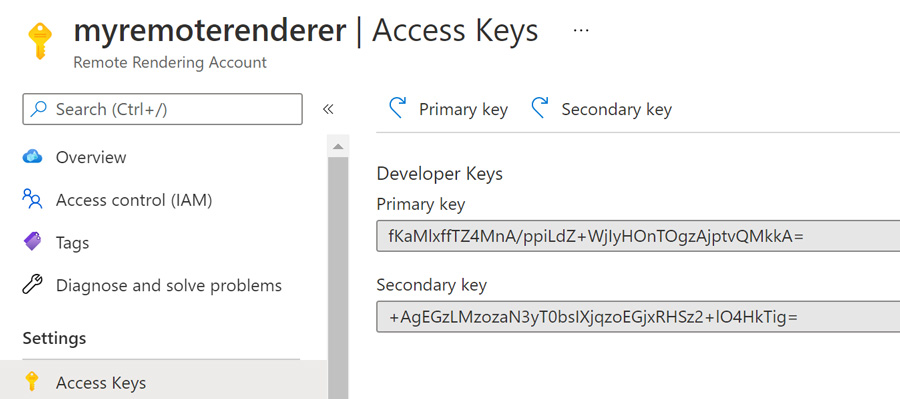Regenerate the Primary key
The width and height of the screenshot is (900, 399).
448,109
